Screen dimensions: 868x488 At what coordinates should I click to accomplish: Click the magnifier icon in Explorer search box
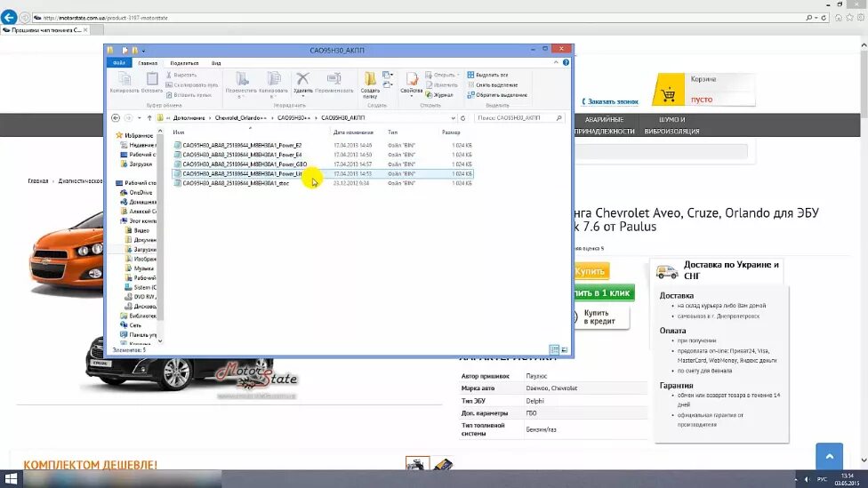click(559, 118)
